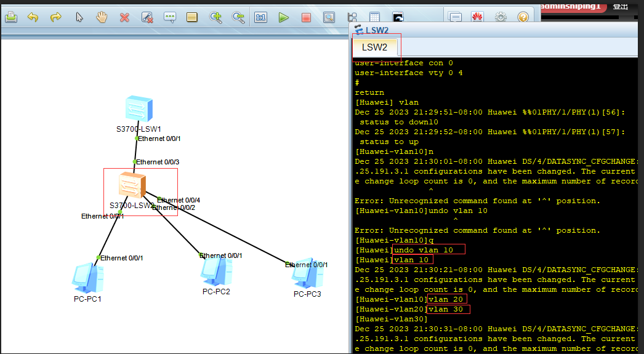Select the PC-PC1 computer
The image size is (644, 354).
pyautogui.click(x=87, y=279)
